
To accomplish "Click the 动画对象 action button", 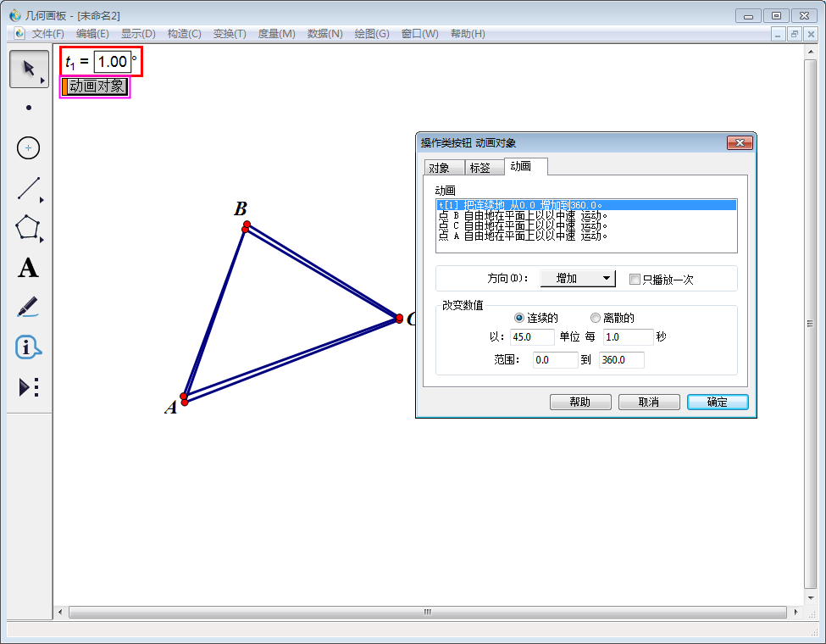I will (x=95, y=86).
